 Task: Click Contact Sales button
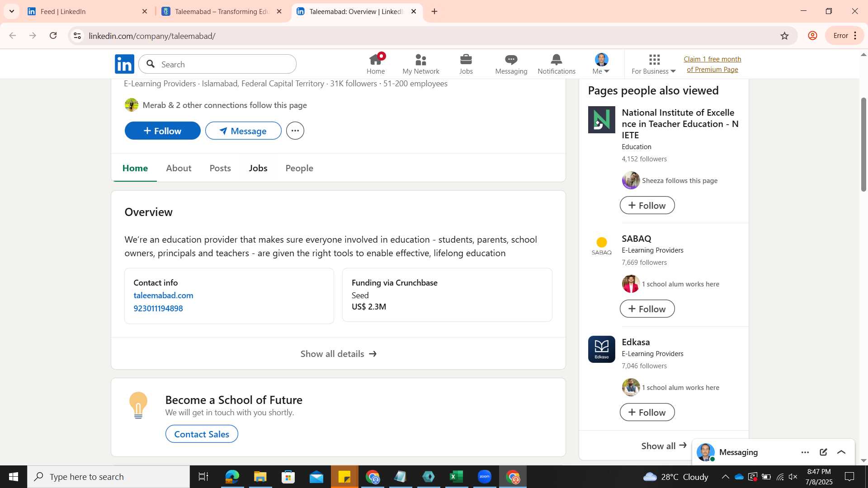(x=202, y=434)
